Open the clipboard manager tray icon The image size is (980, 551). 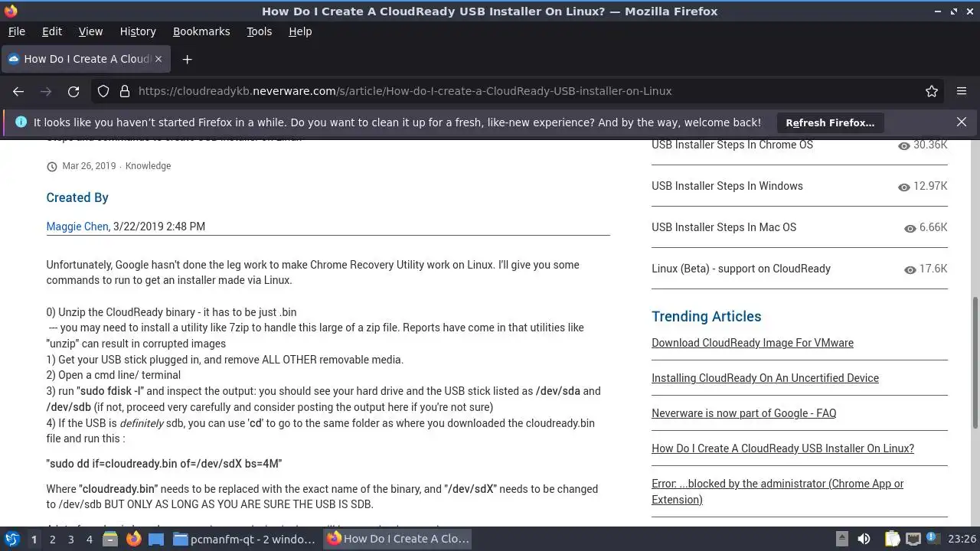[x=892, y=539]
